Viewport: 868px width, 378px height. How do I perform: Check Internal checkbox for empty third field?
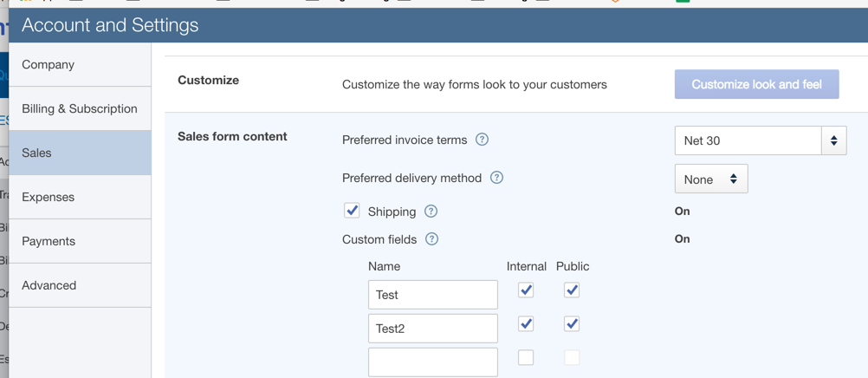pyautogui.click(x=526, y=357)
